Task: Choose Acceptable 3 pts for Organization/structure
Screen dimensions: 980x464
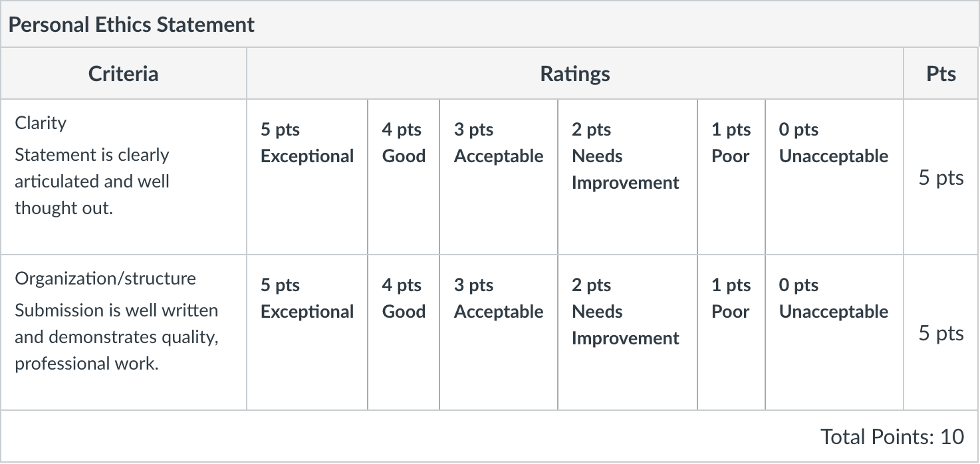Action: (499, 332)
